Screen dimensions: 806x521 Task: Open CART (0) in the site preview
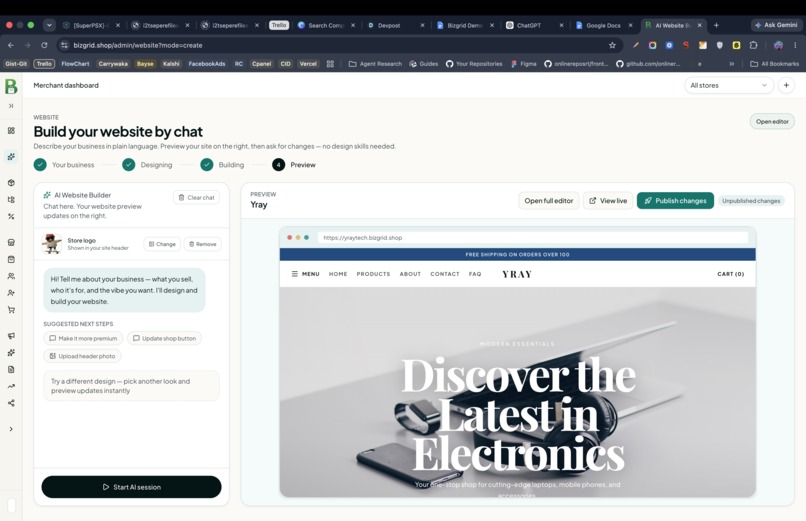[730, 274]
